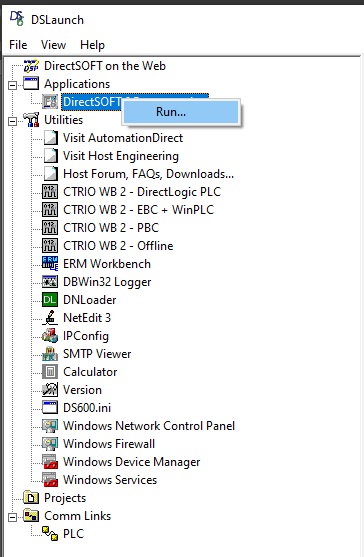
Task: Click the Comm Links folder icon
Action: (x=31, y=516)
